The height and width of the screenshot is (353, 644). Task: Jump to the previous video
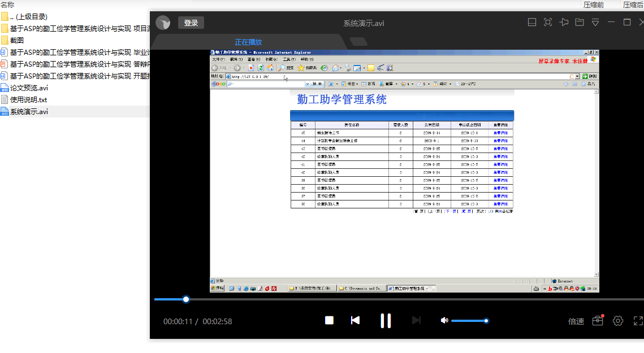pyautogui.click(x=355, y=320)
